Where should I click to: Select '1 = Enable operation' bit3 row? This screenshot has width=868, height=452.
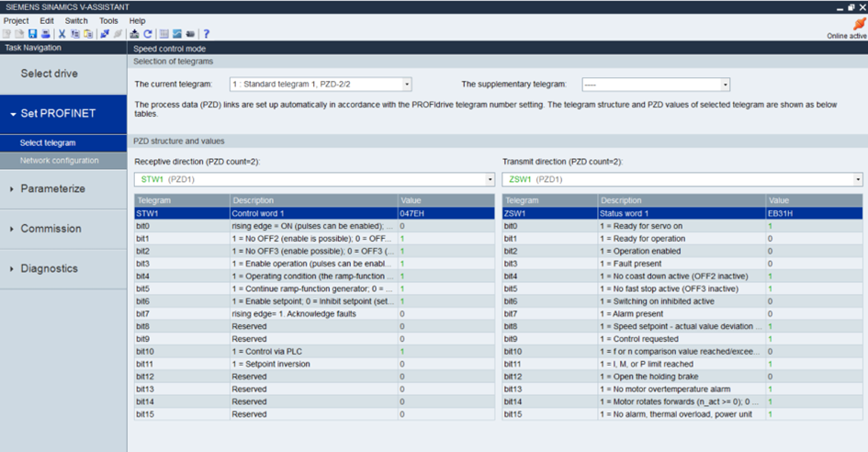pos(314,264)
